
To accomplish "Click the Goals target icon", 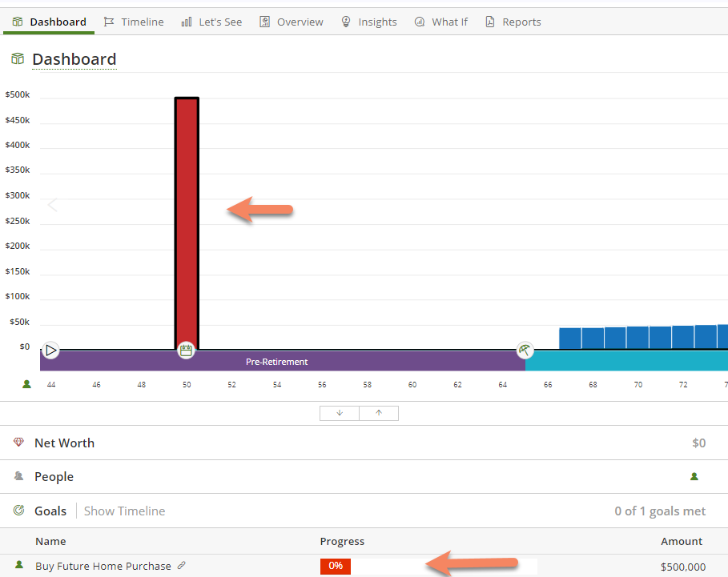I will (19, 511).
